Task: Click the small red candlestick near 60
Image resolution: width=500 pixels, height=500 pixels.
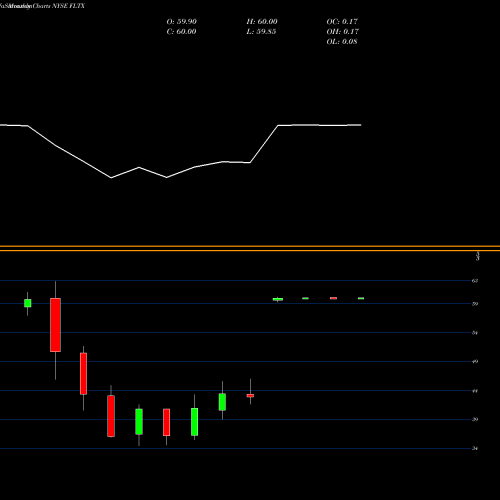Action: coord(333,298)
